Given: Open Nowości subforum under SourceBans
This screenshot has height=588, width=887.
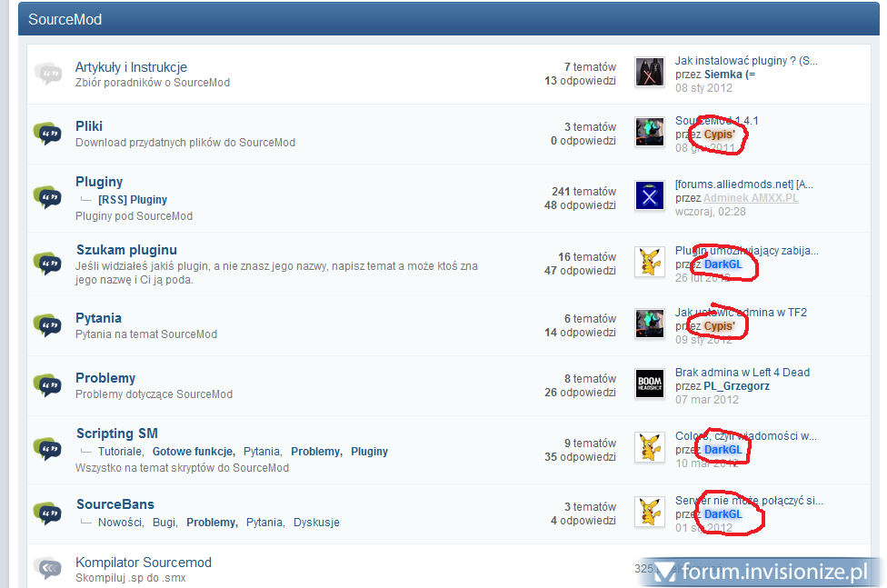Looking at the screenshot, I should tap(119, 523).
